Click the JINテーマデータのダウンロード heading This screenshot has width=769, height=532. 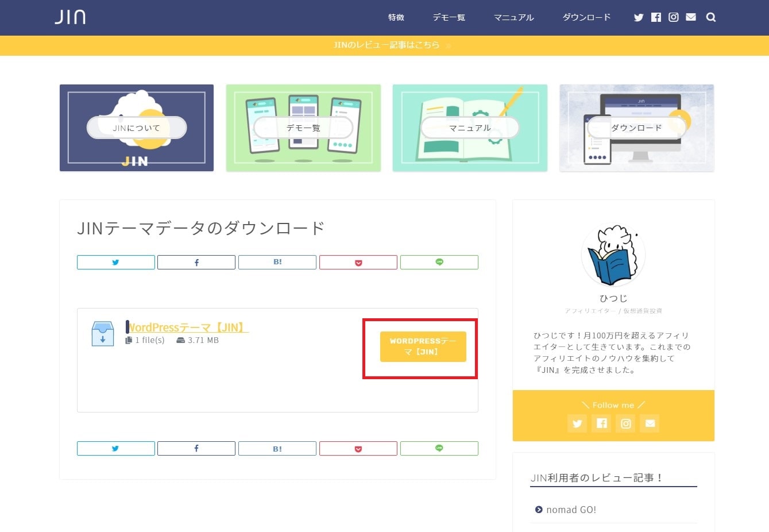201,228
